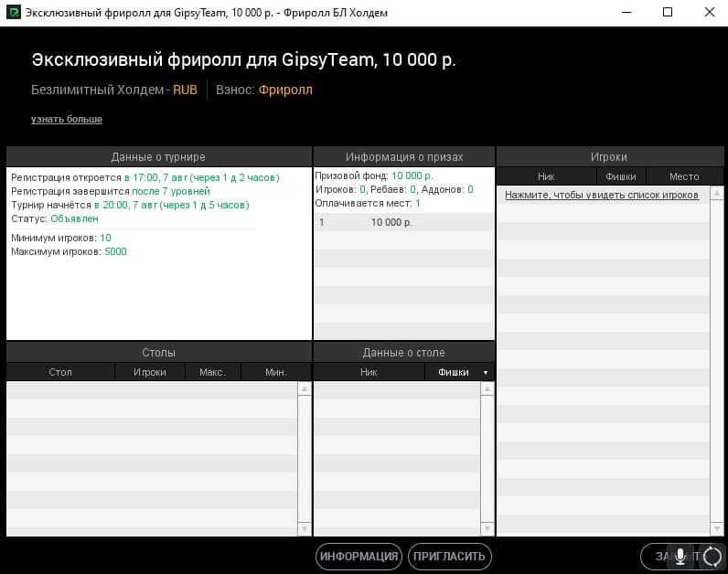Screen dimensions: 728x574
Task: Open the узнать больше link
Action: point(67,119)
